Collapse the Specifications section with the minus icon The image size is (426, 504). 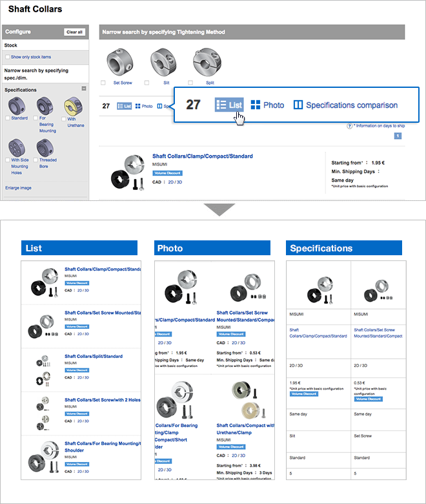tap(84, 89)
